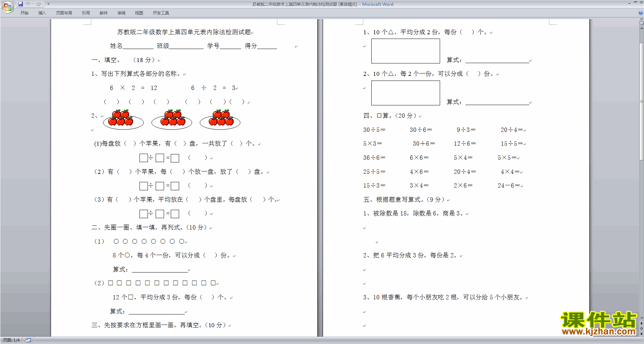Open the 插入 ribbon tab

tap(42, 13)
